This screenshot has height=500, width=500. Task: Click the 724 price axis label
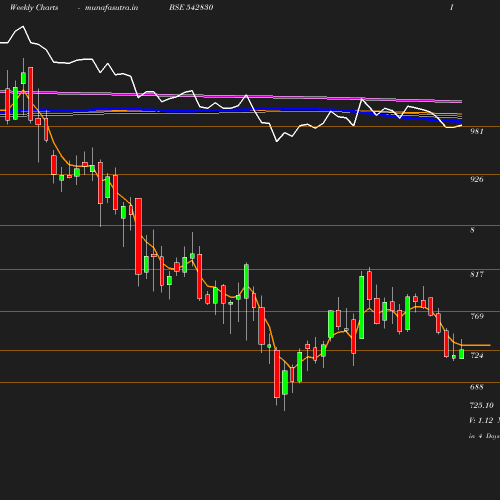coord(477,355)
